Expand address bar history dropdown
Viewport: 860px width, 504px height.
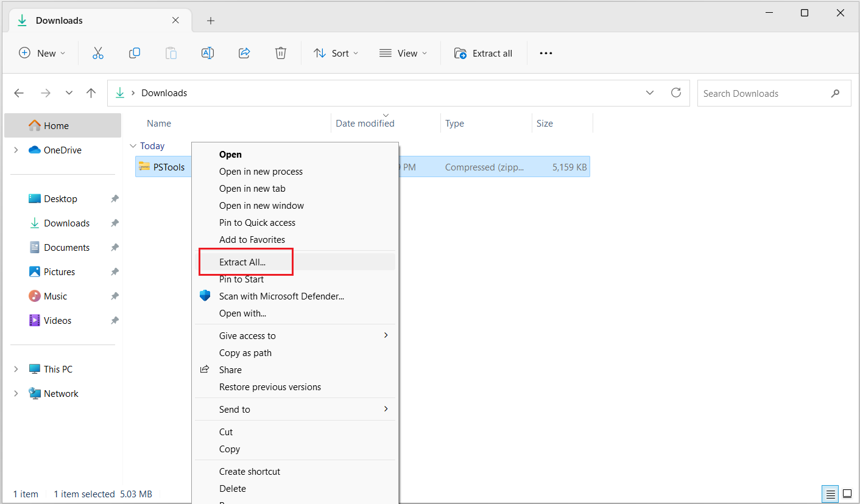(650, 93)
